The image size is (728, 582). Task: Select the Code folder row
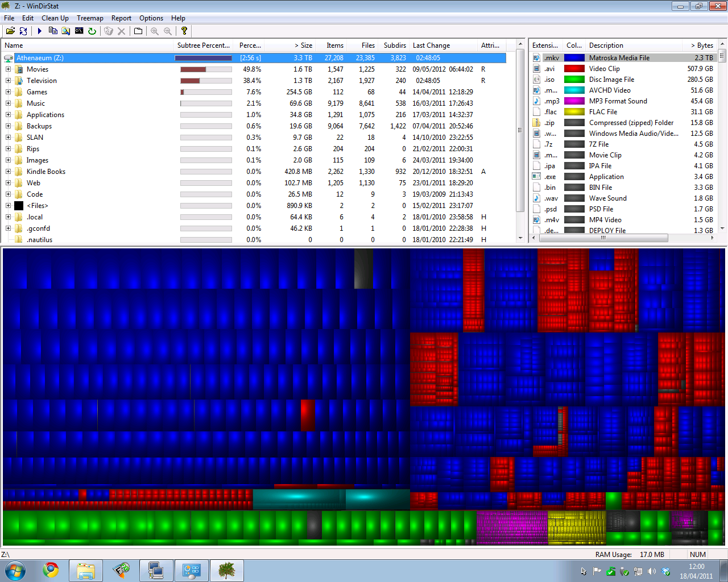tap(254, 194)
